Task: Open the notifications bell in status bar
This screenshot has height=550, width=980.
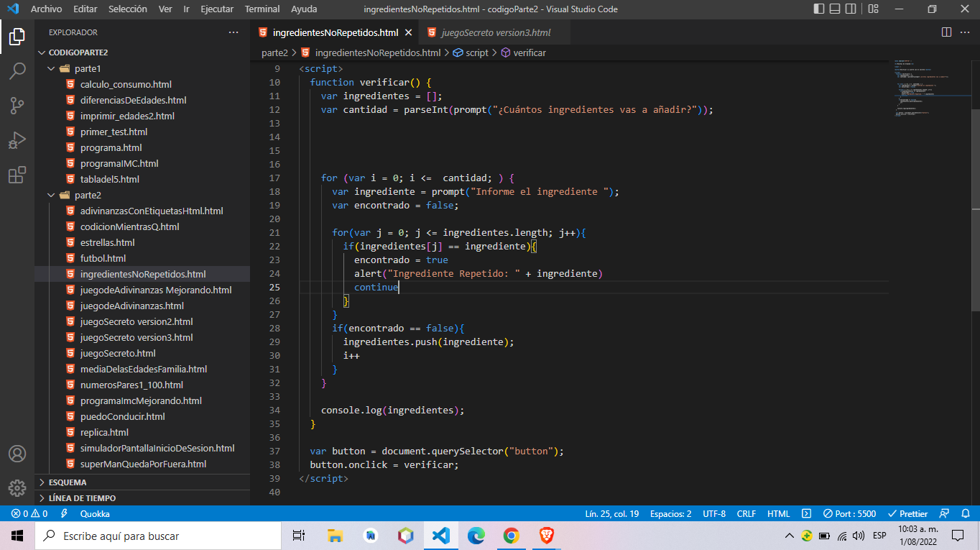Action: pyautogui.click(x=965, y=513)
